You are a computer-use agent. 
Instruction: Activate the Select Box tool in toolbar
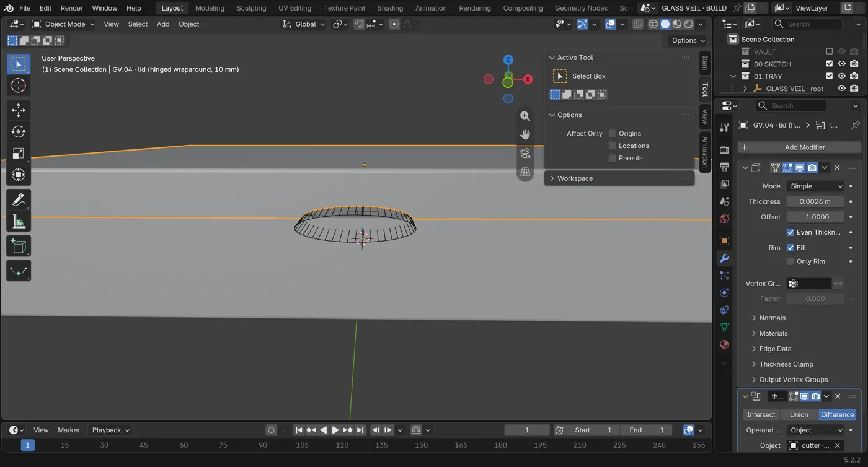point(19,64)
